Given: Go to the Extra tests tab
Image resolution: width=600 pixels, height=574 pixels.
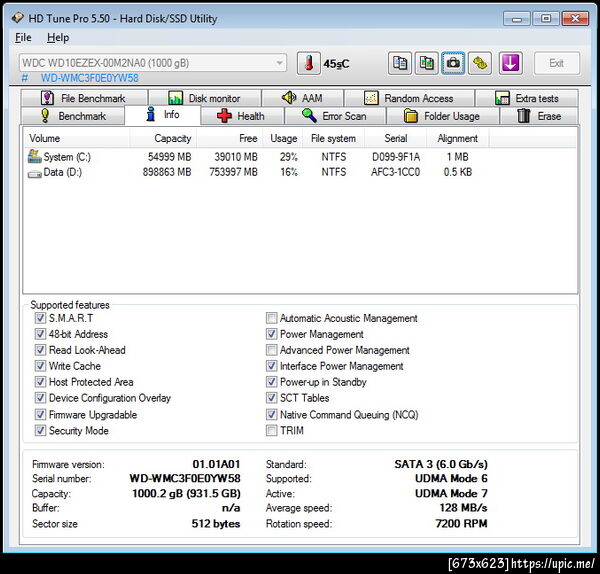Looking at the screenshot, I should 527,98.
